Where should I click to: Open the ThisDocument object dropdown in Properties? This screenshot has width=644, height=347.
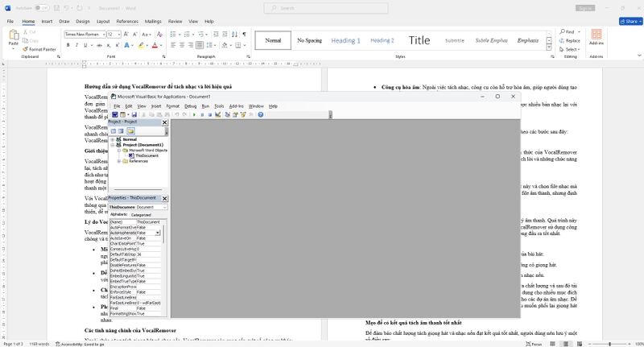point(163,207)
